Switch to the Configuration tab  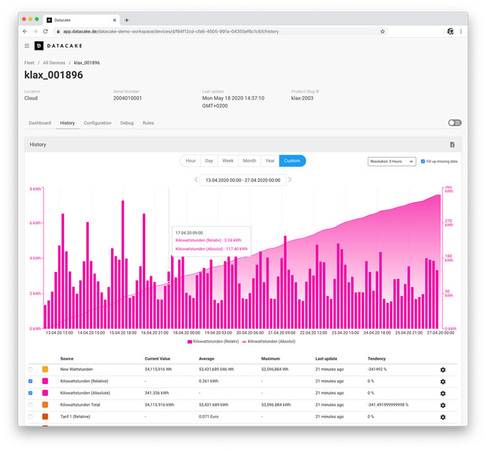click(x=97, y=123)
